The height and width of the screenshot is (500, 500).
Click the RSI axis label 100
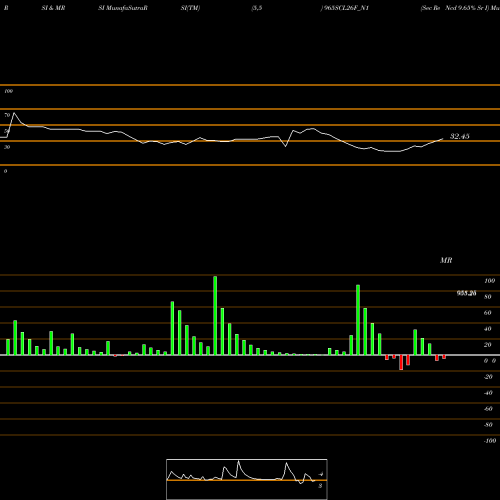[x=8, y=91]
